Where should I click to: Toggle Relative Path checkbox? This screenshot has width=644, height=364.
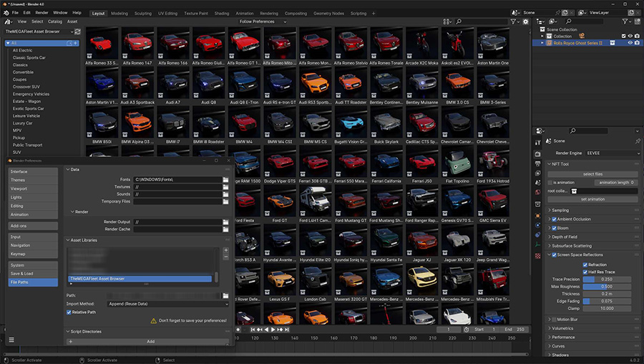click(69, 312)
